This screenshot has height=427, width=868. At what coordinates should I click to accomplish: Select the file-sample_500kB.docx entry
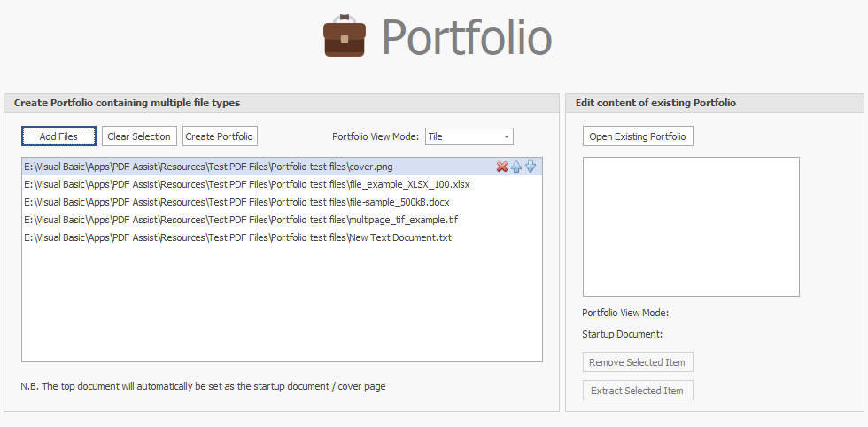click(236, 202)
